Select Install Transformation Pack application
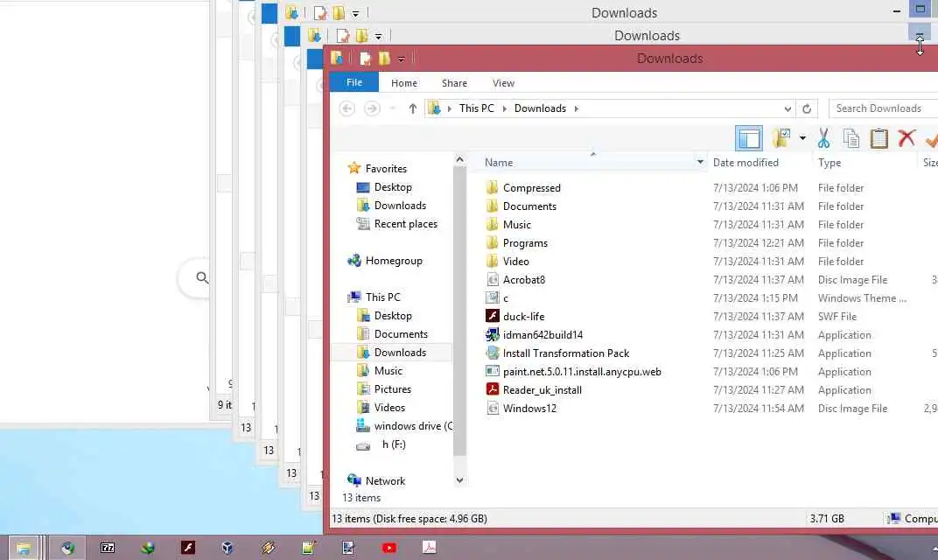Viewport: 938px width, 560px height. tap(565, 353)
